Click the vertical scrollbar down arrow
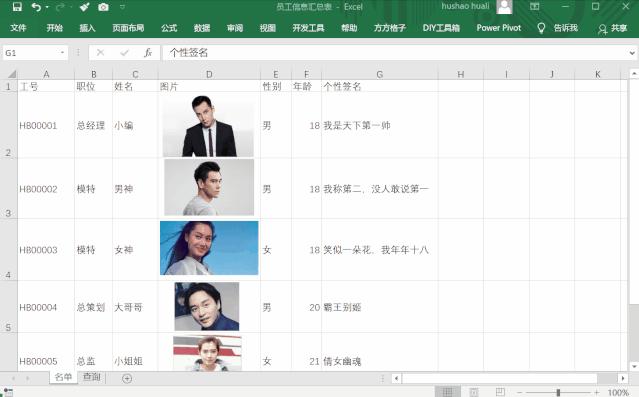The height and width of the screenshot is (397, 639). [x=634, y=366]
